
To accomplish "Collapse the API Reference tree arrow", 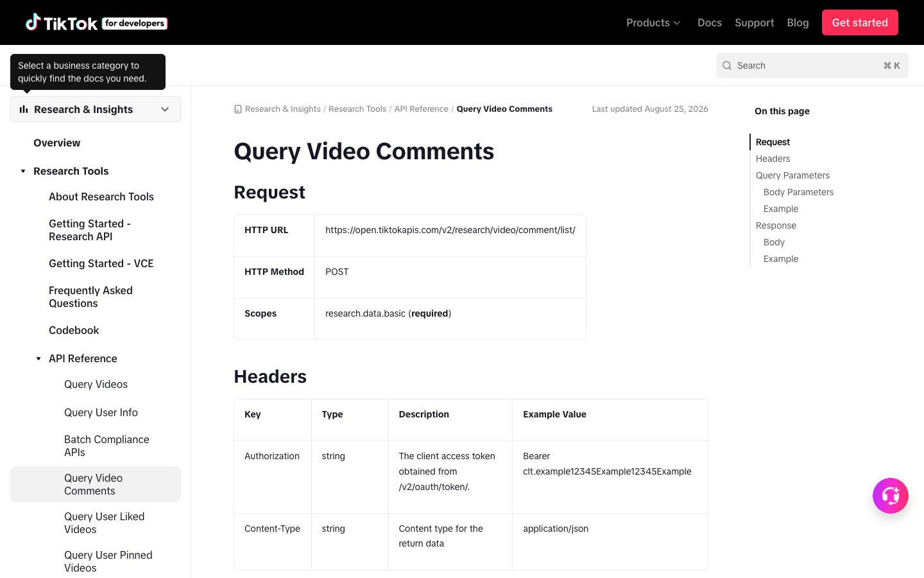I will click(38, 359).
